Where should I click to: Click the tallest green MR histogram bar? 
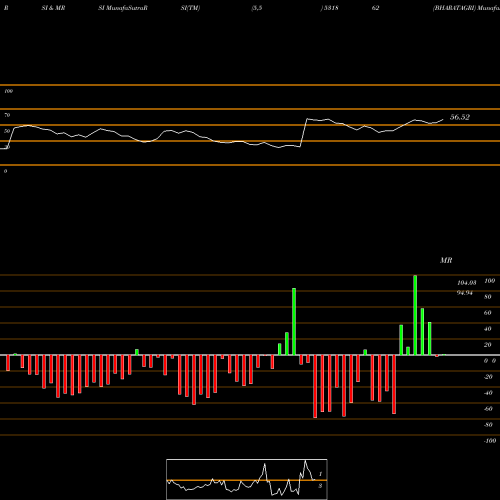tap(415, 315)
